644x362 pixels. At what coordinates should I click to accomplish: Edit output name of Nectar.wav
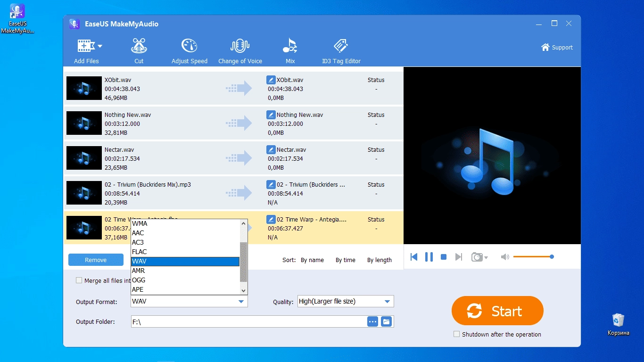click(x=271, y=150)
